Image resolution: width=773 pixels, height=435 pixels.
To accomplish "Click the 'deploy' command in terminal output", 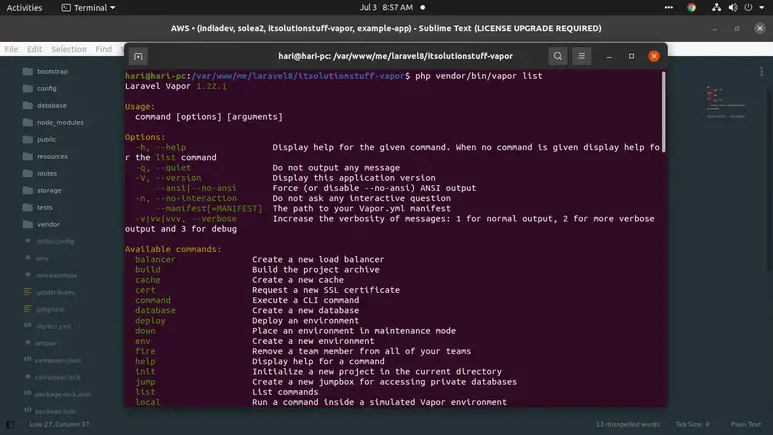I will pyautogui.click(x=150, y=321).
